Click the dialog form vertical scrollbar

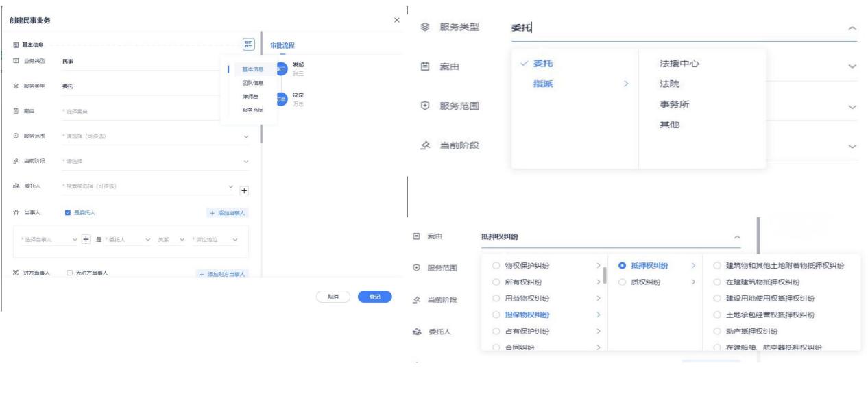(261, 86)
